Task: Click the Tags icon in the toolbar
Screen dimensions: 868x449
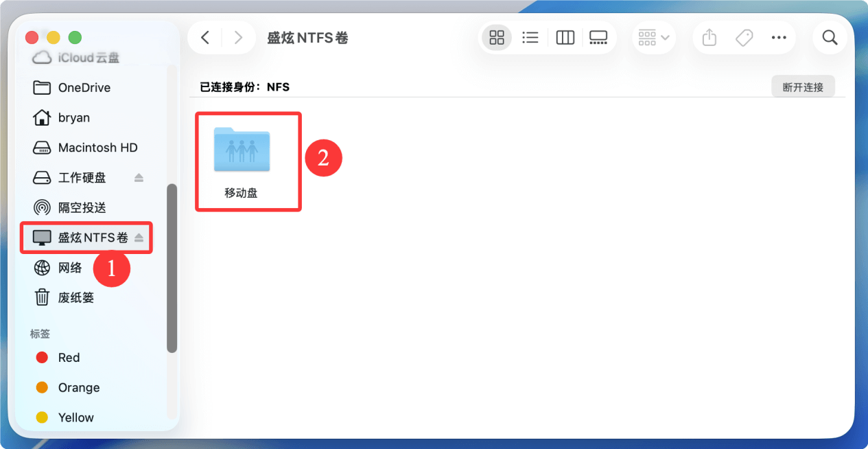Action: click(744, 38)
